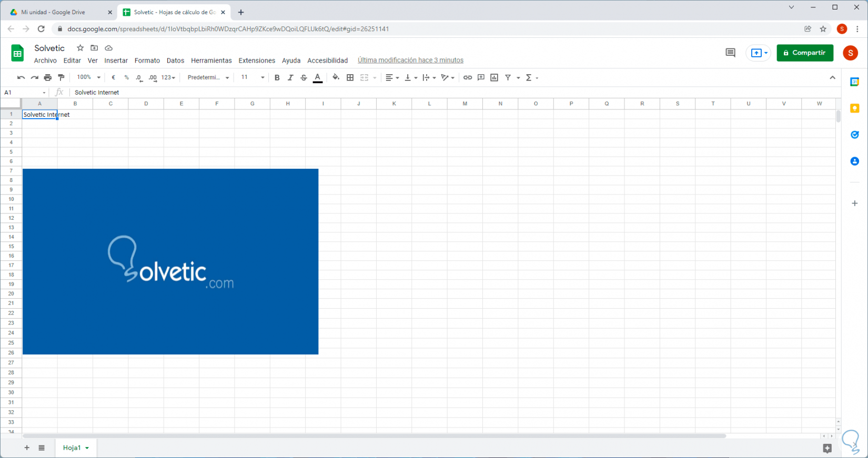Image resolution: width=868 pixels, height=458 pixels.
Task: Print the spreadsheet using printer icon
Action: pyautogui.click(x=48, y=78)
